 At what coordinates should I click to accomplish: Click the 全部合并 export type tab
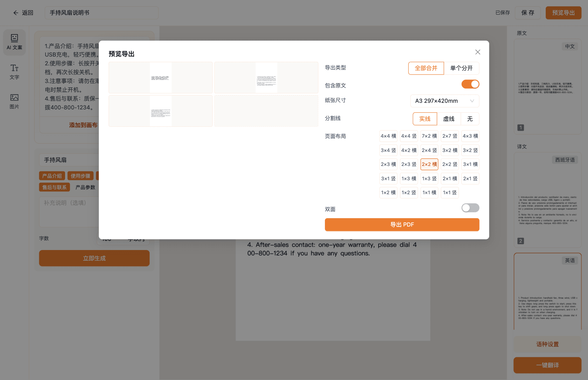(x=426, y=68)
